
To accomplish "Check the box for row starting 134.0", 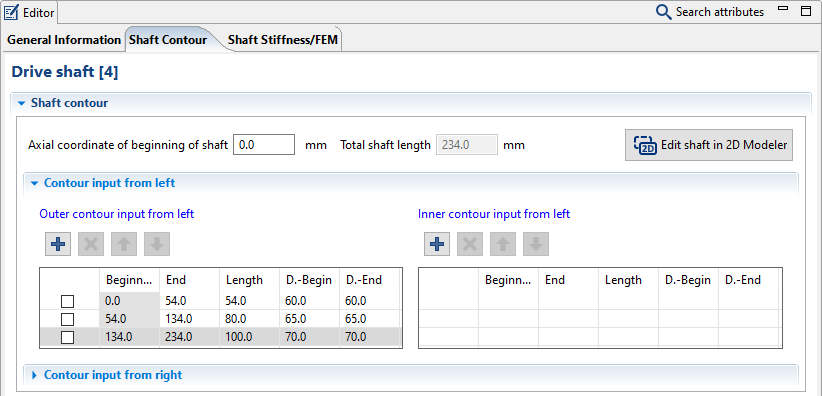I will click(x=68, y=337).
